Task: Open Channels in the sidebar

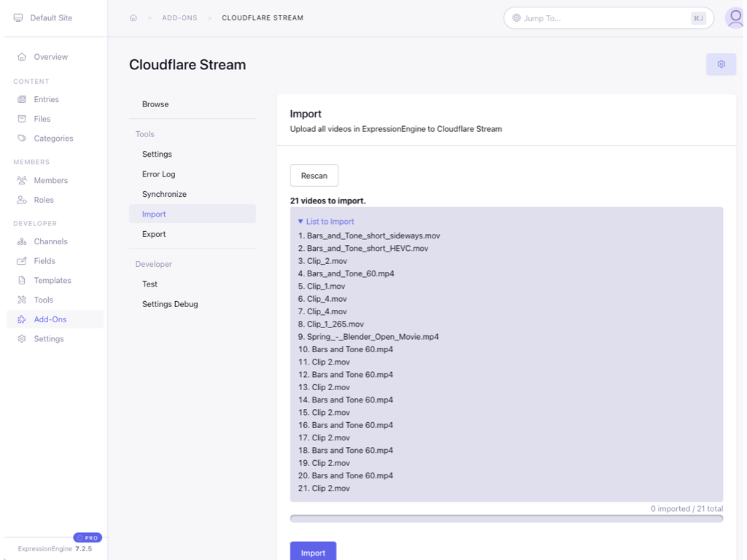Action: 50,241
